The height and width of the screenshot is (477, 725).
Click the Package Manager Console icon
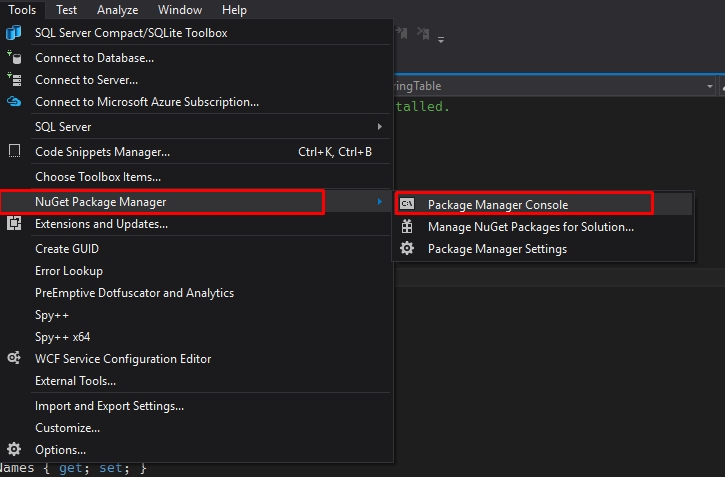[x=407, y=204]
